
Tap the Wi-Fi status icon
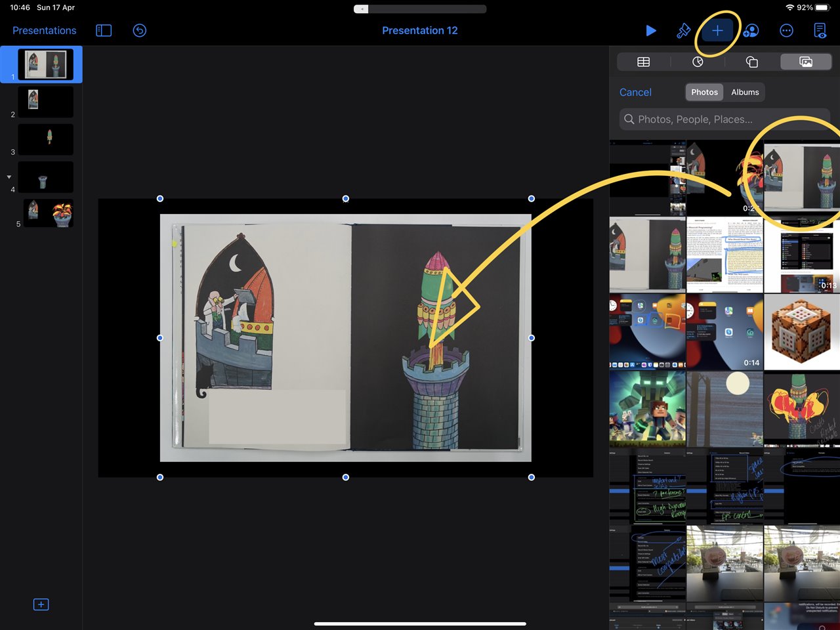(789, 7)
